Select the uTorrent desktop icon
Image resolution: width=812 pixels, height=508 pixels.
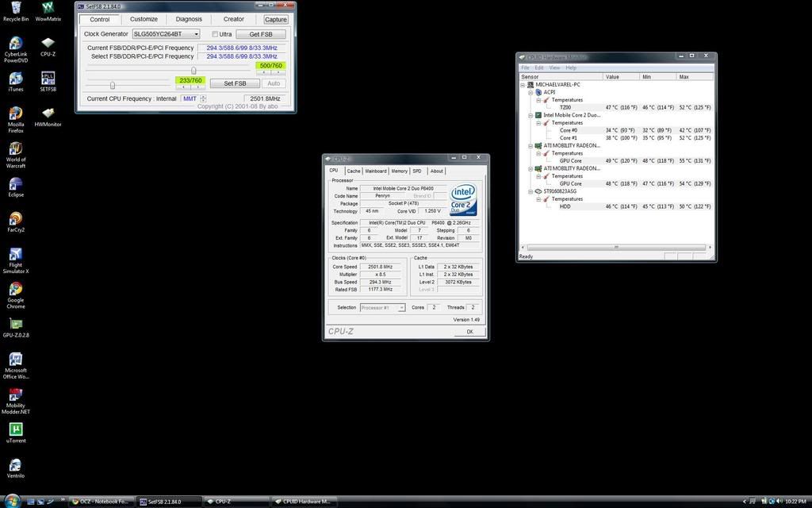(16, 433)
